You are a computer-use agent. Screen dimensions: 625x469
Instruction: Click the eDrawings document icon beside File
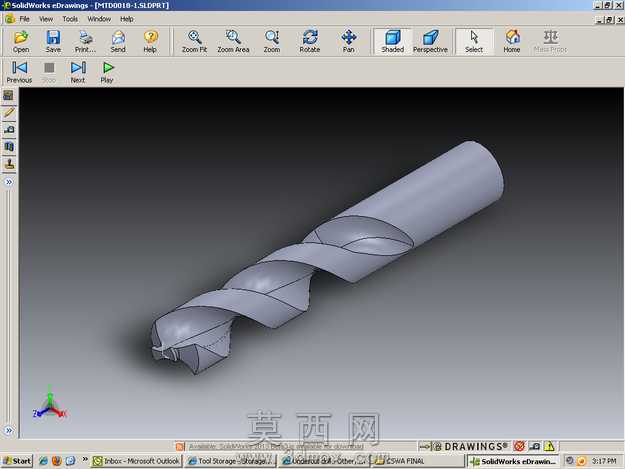pos(10,19)
